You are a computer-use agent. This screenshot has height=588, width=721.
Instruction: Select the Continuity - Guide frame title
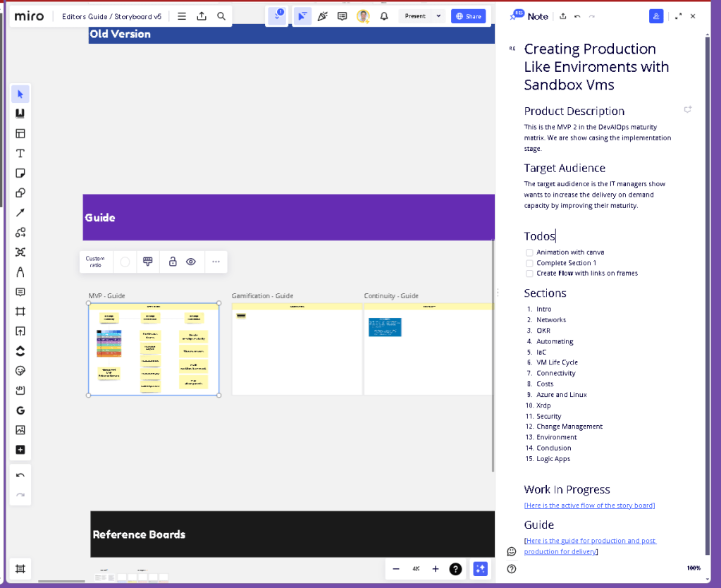coord(391,296)
